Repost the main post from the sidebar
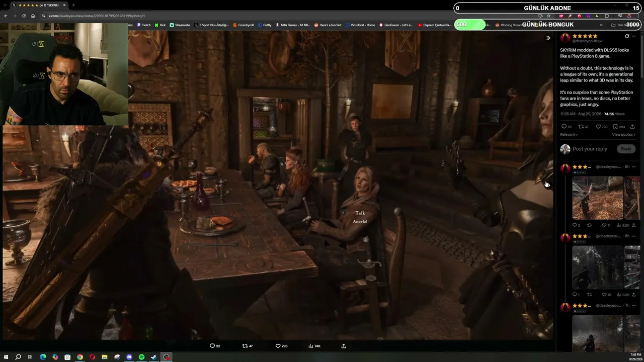 pyautogui.click(x=581, y=127)
